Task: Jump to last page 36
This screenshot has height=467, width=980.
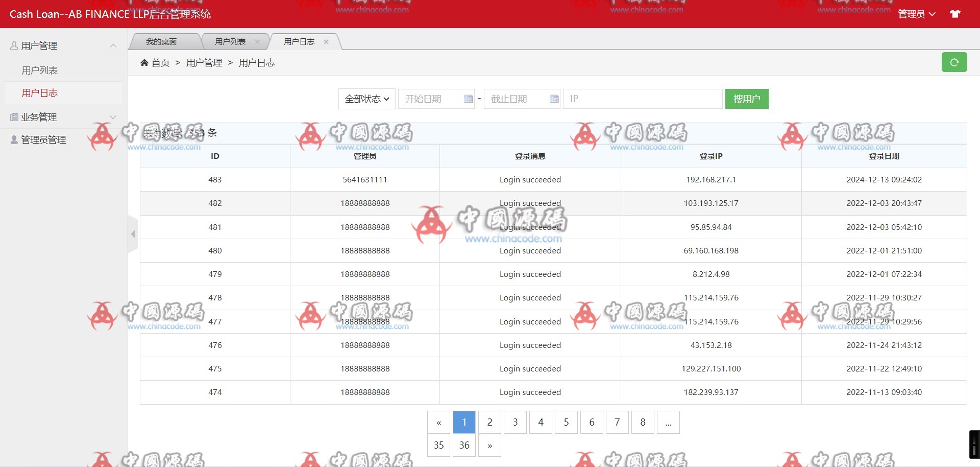Action: tap(464, 446)
